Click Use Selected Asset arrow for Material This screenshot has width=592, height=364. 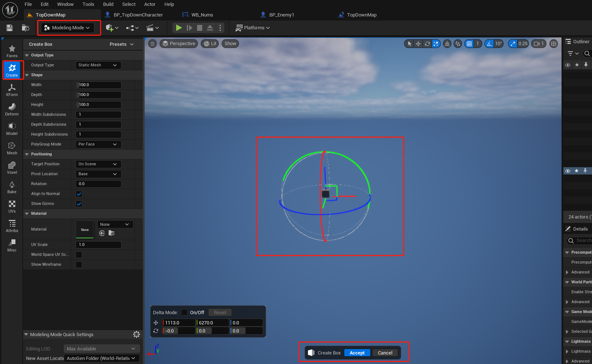pyautogui.click(x=102, y=233)
